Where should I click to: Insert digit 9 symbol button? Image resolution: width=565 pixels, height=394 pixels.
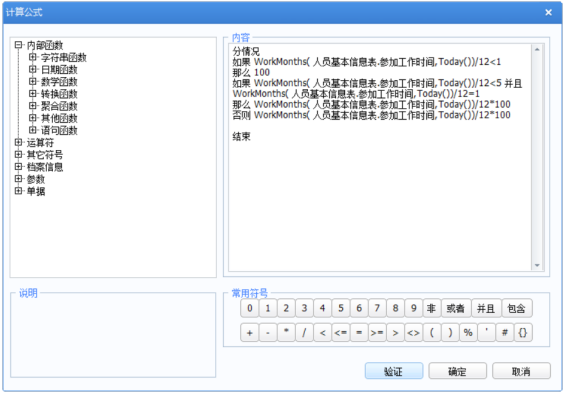pos(414,308)
